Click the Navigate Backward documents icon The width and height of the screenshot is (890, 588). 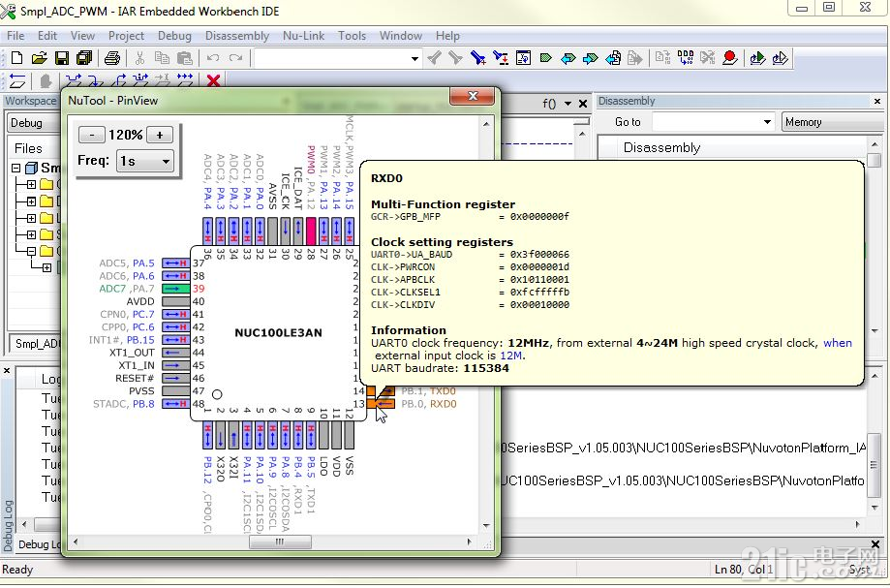(613, 58)
